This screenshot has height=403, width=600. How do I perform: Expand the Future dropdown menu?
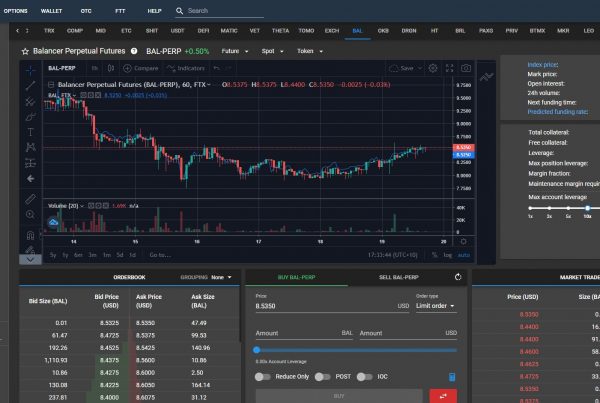[x=235, y=49]
